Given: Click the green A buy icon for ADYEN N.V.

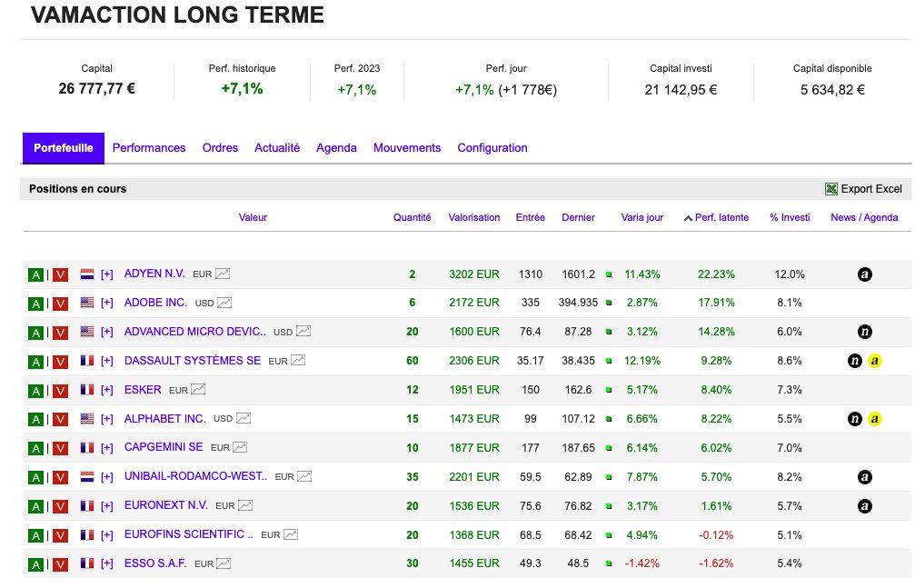Looking at the screenshot, I should [x=35, y=275].
